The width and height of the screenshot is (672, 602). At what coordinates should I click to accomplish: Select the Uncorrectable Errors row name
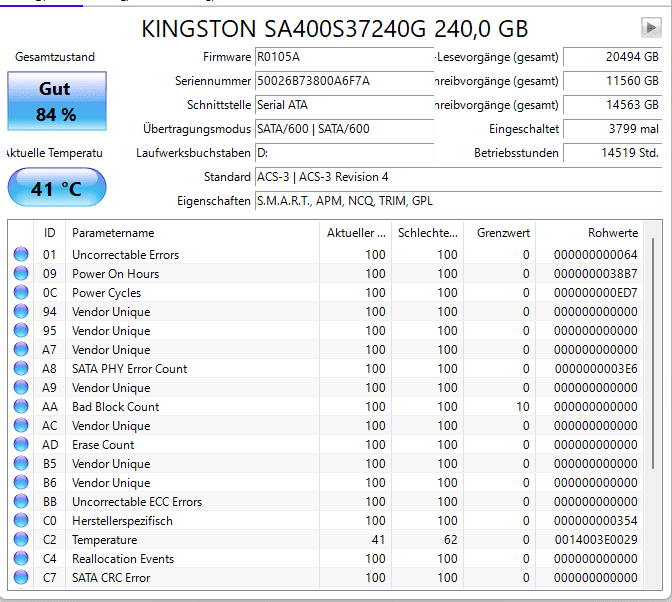(x=126, y=255)
